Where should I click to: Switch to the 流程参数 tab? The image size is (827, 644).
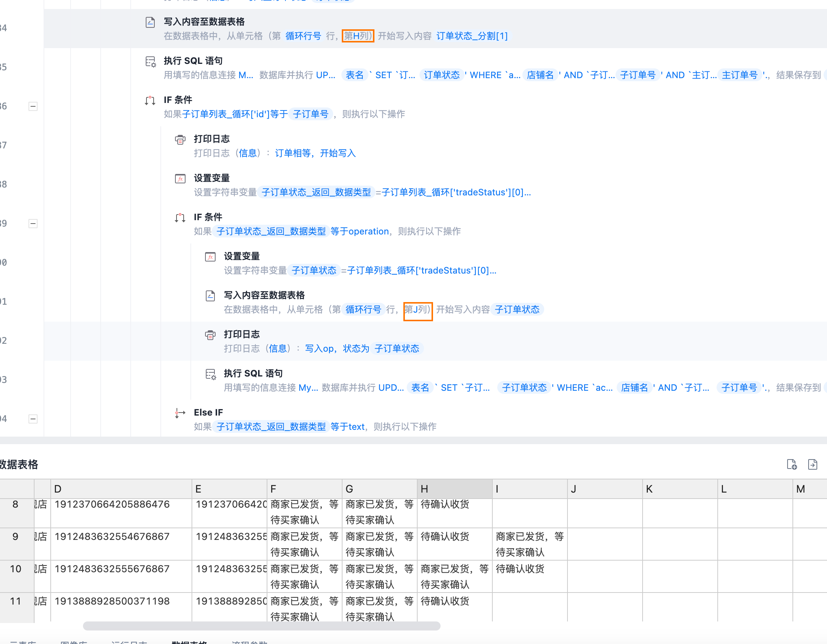(249, 642)
